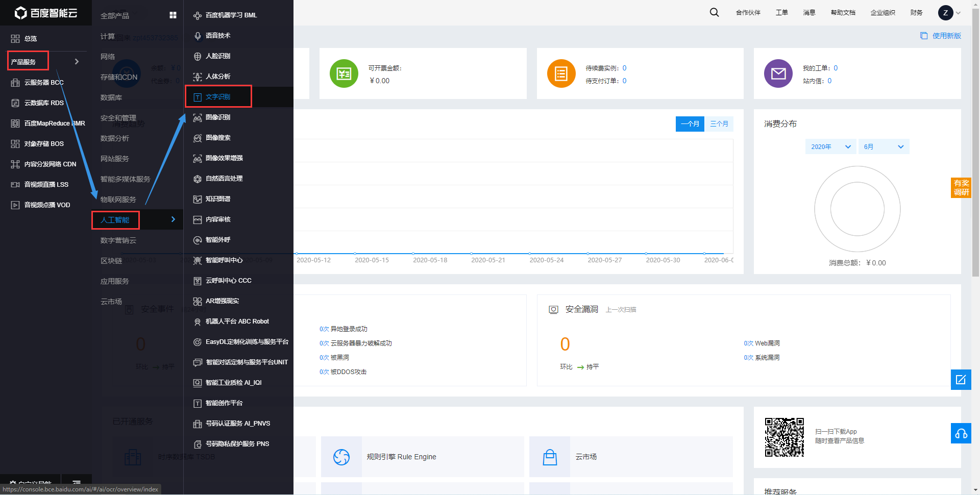Click the 云服务器 BCC sidebar icon
Screen dimensions: 980x495
15,82
